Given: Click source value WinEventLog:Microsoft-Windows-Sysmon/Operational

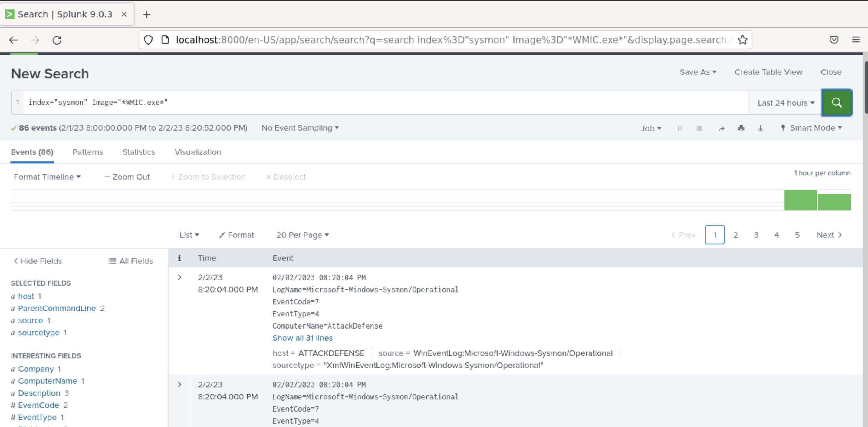Looking at the screenshot, I should click(513, 353).
